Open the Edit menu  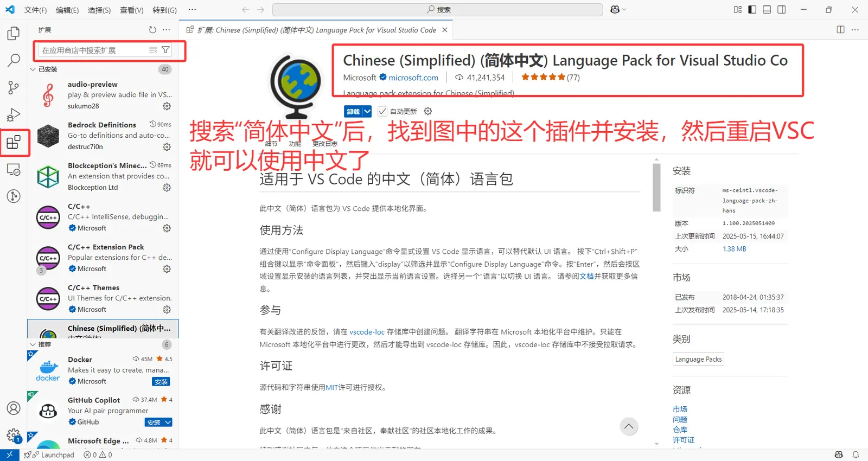click(67, 10)
